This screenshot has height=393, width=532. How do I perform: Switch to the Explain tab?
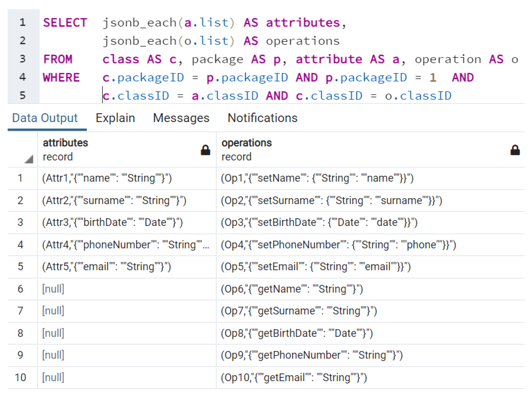click(115, 118)
